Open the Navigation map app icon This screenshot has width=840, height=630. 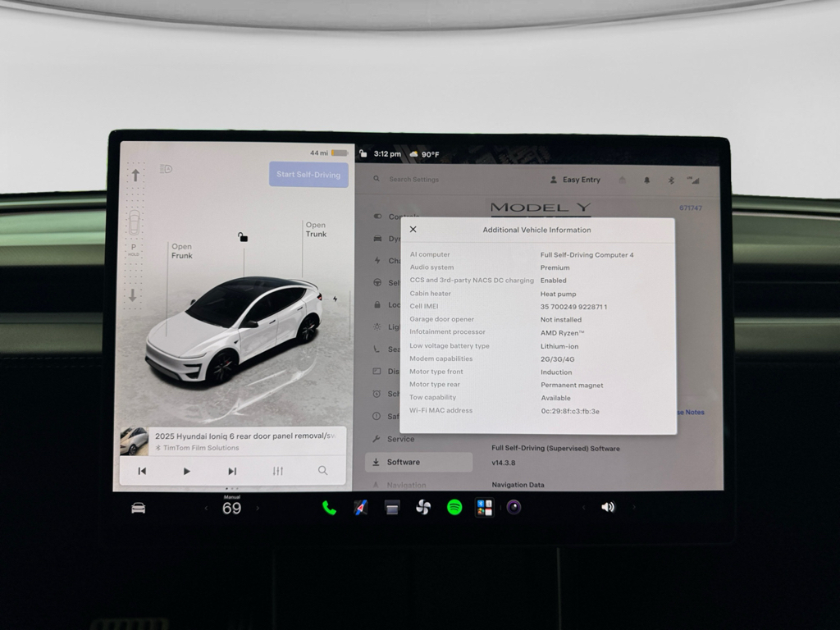click(361, 507)
